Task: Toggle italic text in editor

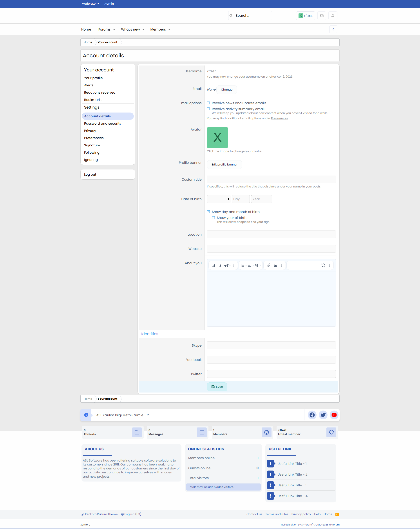Action: pos(220,265)
